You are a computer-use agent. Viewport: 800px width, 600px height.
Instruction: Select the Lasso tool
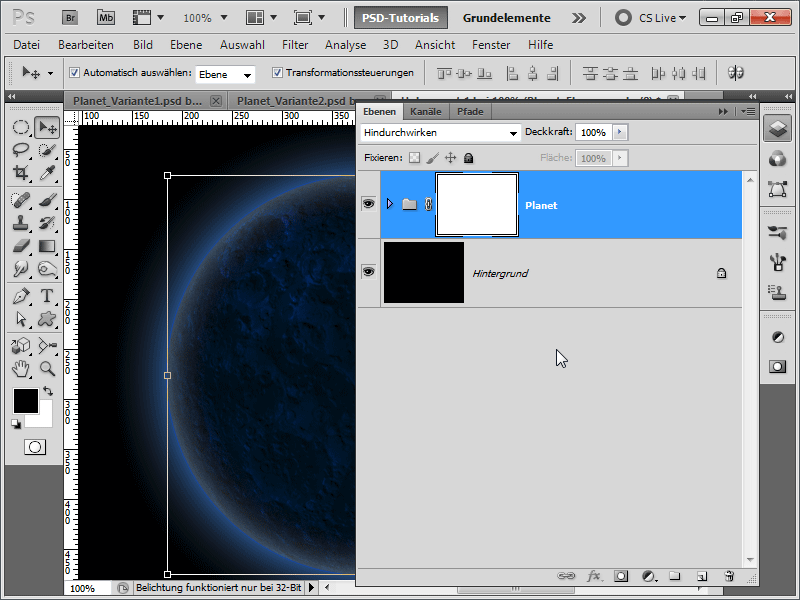[20, 150]
